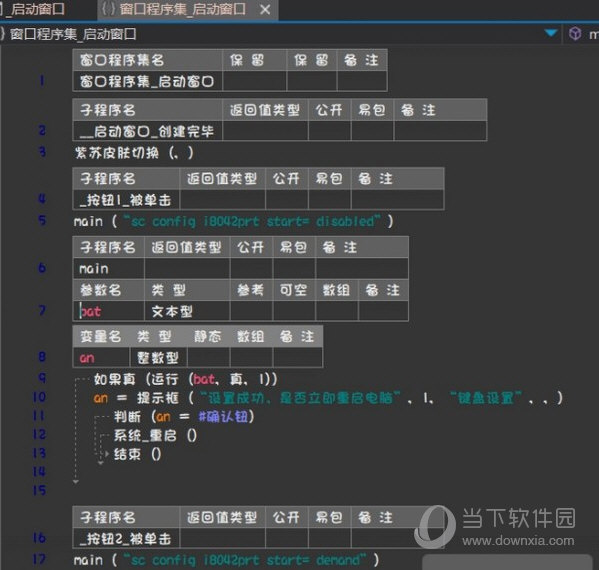599x570 pixels.
Task: Select the _按钮1_被单击 subroutine cell
Action: point(126,199)
